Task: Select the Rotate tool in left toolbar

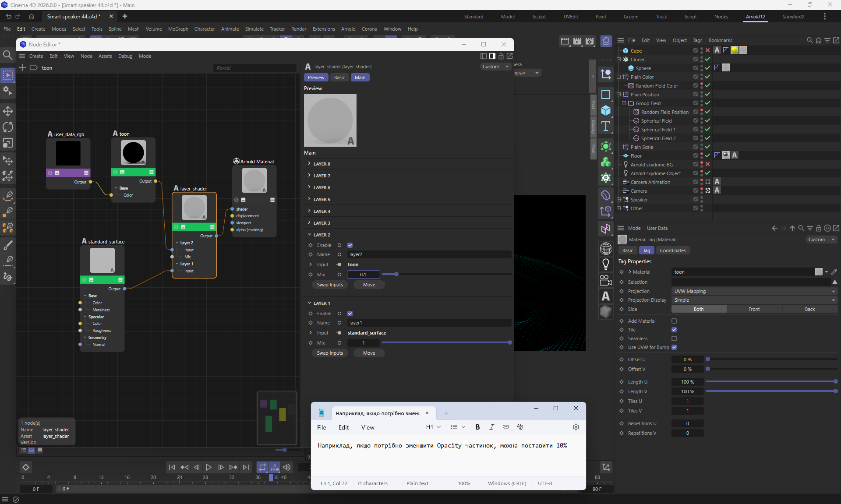Action: click(x=8, y=127)
